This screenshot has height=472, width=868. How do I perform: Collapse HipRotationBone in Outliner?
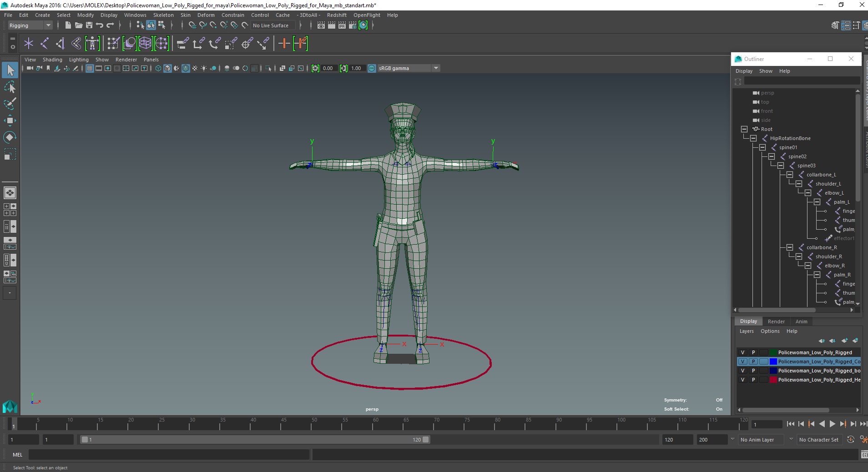pos(753,138)
